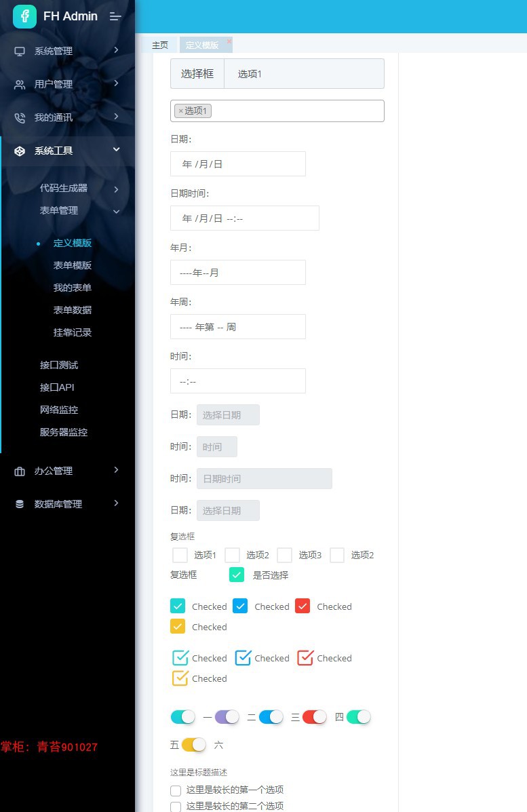This screenshot has width=527, height=812.
Task: Go to 服务器监控 page
Action: (x=64, y=432)
